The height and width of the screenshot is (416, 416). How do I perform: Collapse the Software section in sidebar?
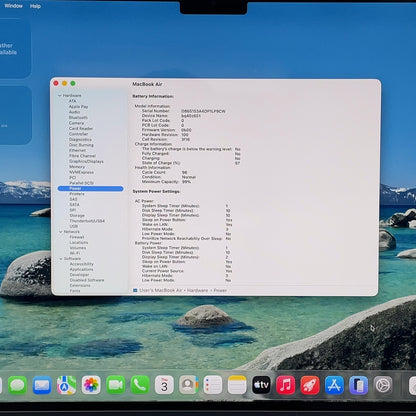point(61,259)
